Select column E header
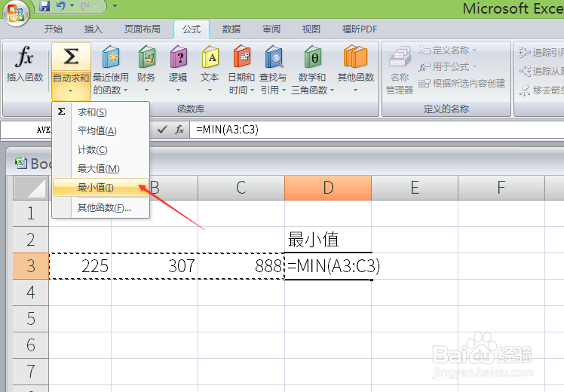 tap(415, 188)
